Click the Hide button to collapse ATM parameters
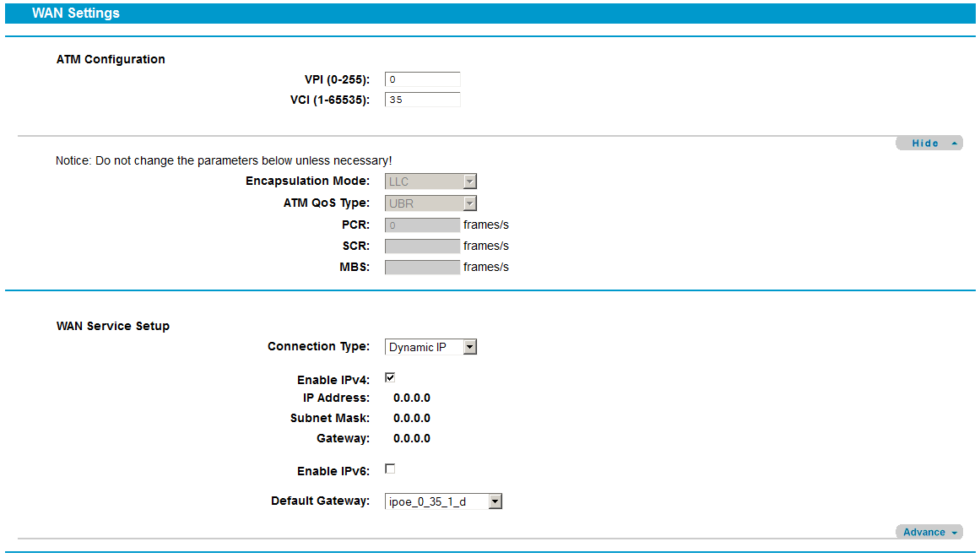The width and height of the screenshot is (980, 558). click(929, 142)
